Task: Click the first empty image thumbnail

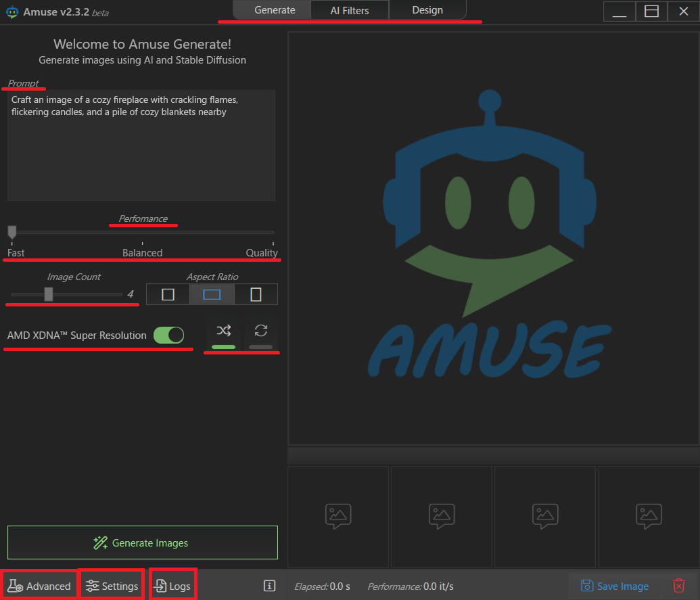Action: pos(337,516)
